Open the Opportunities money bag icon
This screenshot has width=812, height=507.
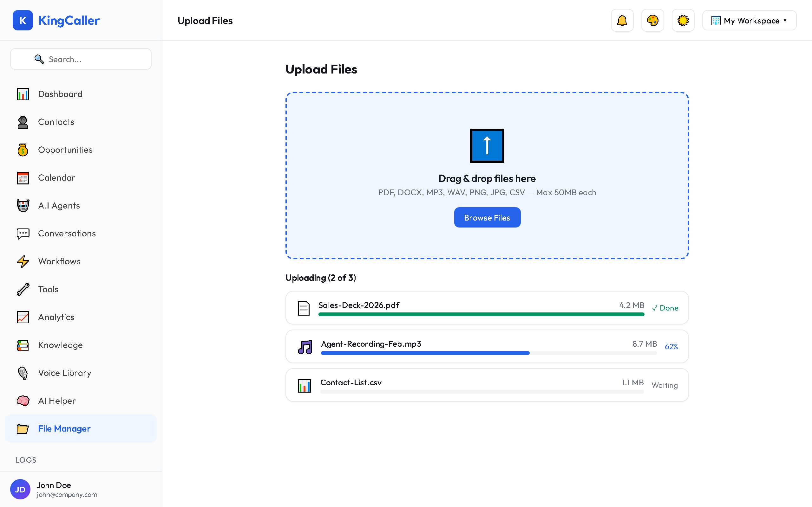(22, 150)
